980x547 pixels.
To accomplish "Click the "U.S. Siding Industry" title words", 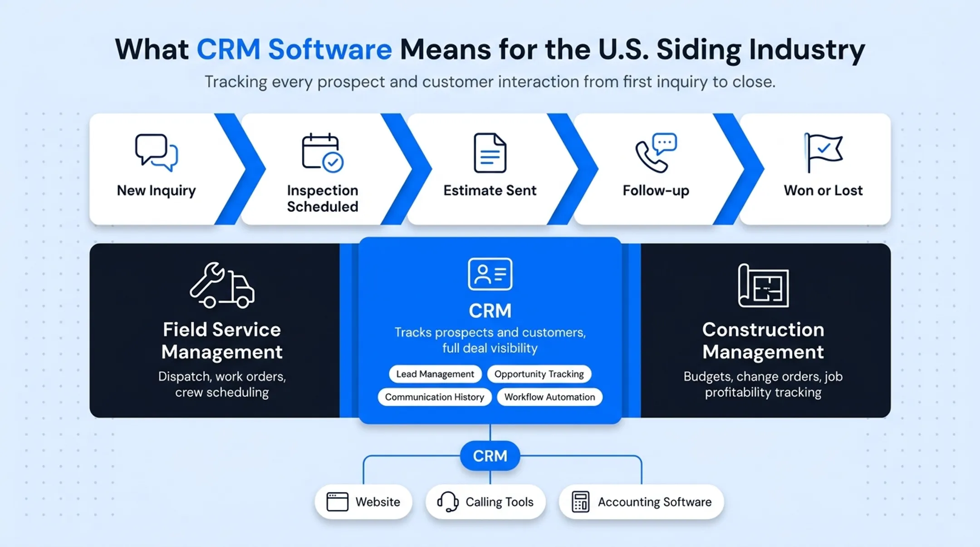I will point(731,50).
